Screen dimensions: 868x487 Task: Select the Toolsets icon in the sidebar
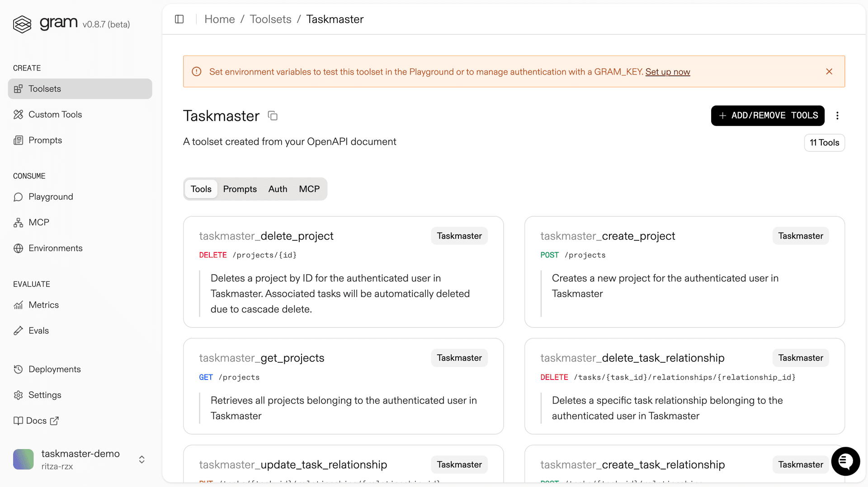click(x=18, y=89)
